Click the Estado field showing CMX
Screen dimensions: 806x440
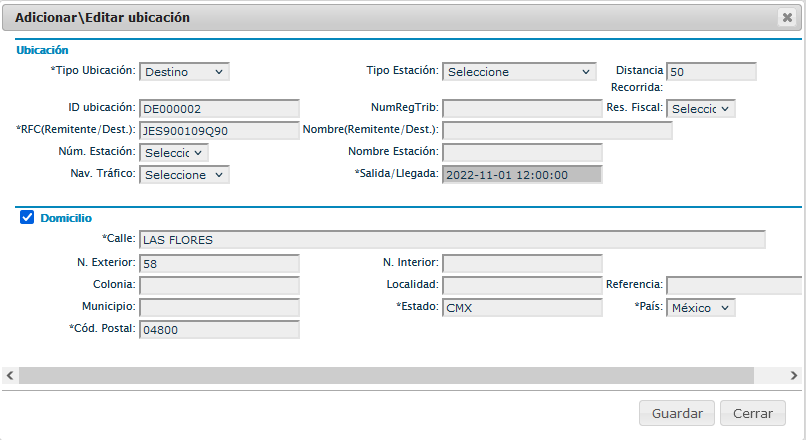pyautogui.click(x=522, y=307)
